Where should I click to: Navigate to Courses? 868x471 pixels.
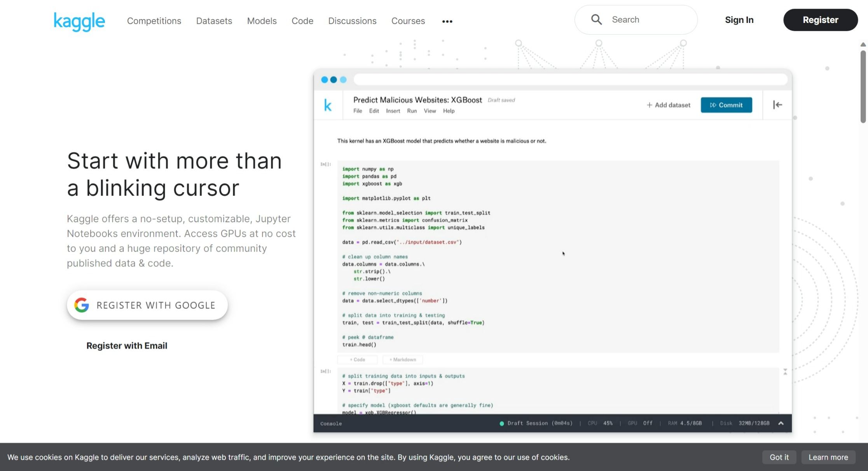click(408, 21)
